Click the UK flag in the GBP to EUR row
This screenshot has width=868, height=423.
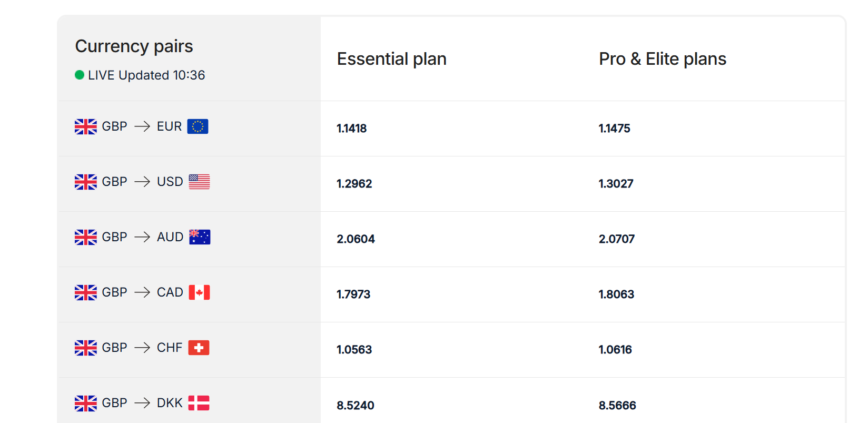[86, 127]
